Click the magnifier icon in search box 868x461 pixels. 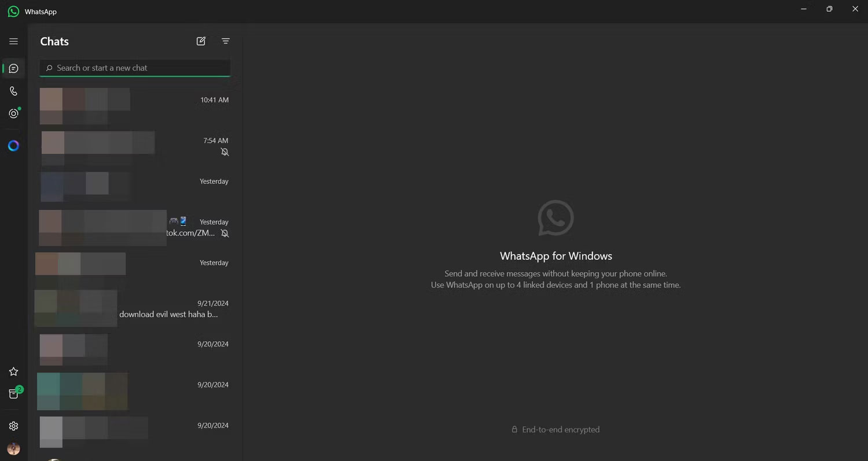pyautogui.click(x=49, y=68)
